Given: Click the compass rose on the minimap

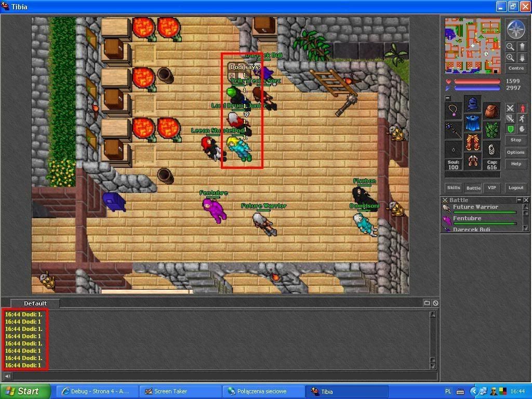Looking at the screenshot, I should [x=516, y=30].
